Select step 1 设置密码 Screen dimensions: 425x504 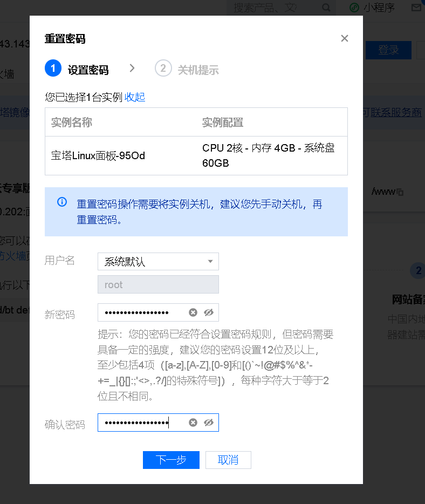tap(77, 69)
